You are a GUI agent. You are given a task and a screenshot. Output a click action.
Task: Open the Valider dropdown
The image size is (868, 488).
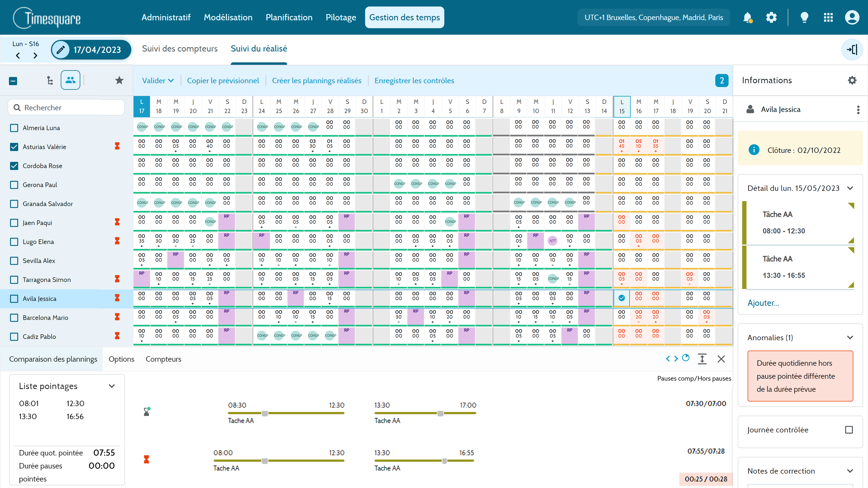click(x=158, y=81)
